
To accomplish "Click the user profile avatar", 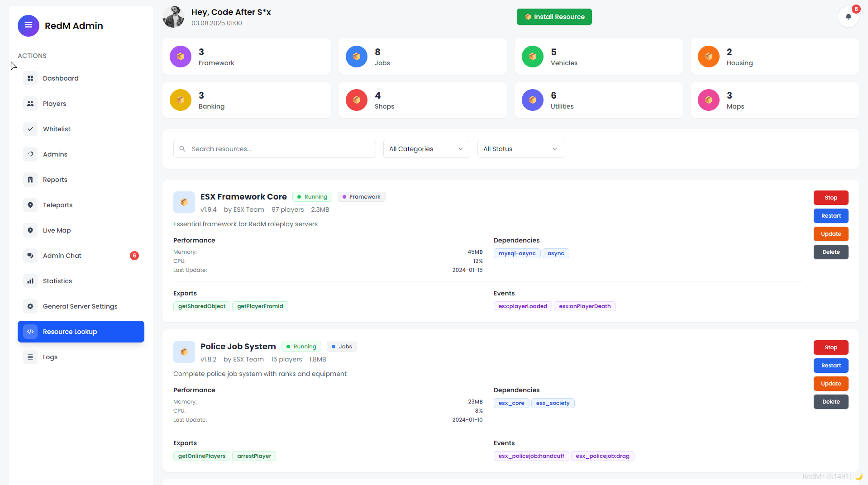I will click(x=174, y=17).
